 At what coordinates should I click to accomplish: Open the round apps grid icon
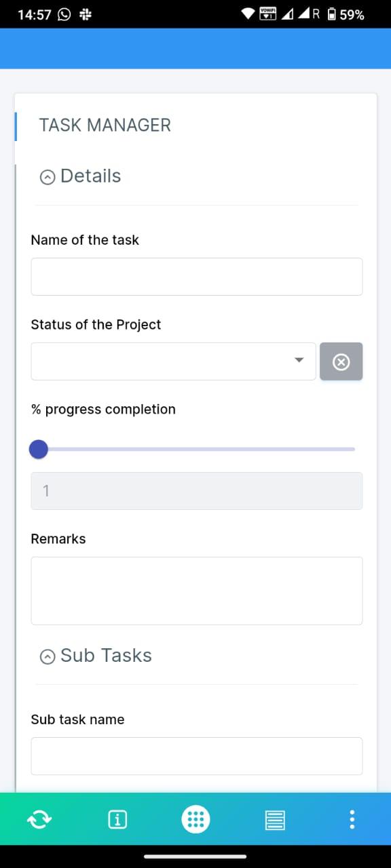195,819
